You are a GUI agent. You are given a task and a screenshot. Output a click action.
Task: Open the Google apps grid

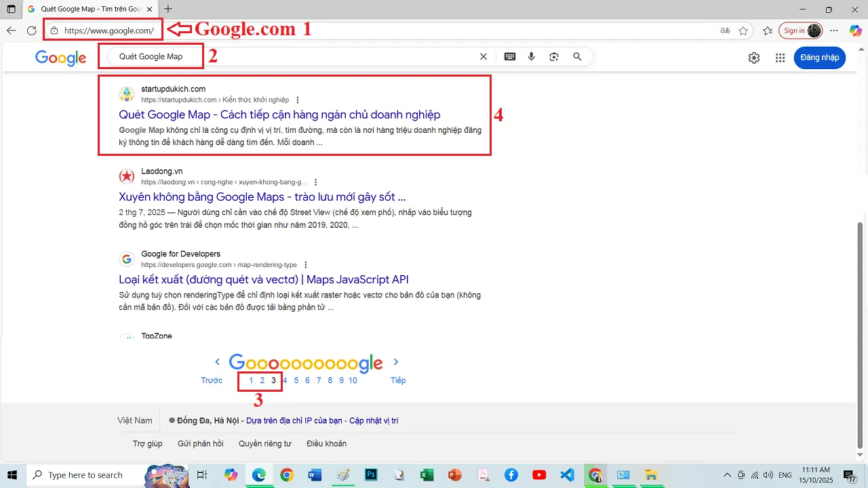point(781,58)
